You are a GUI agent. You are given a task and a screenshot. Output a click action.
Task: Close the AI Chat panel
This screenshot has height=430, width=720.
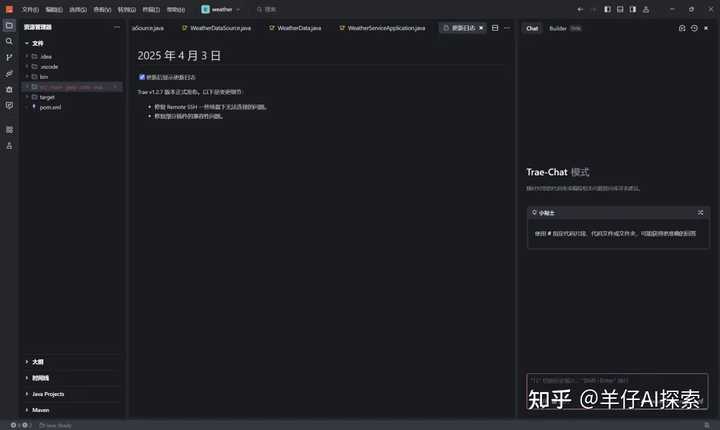click(x=706, y=28)
